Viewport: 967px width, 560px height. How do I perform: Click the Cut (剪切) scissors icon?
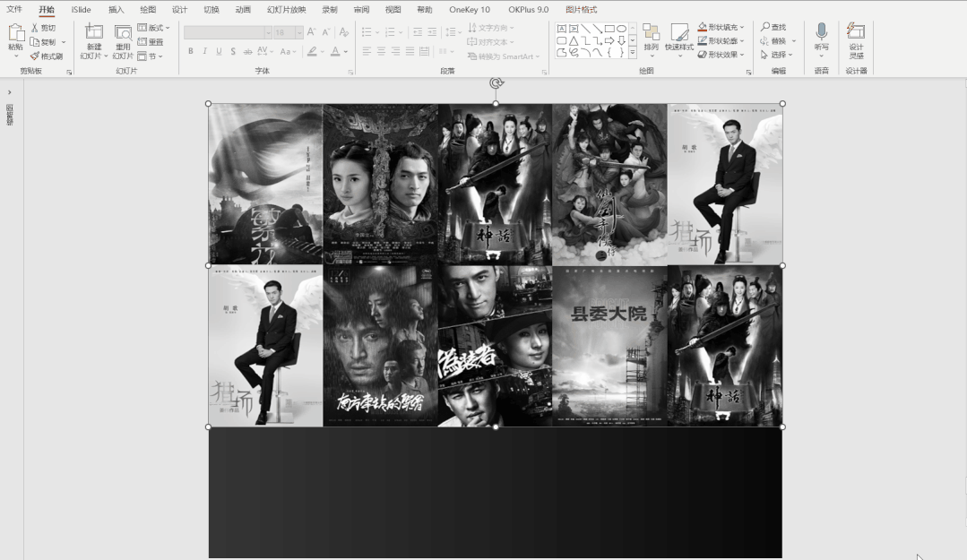tap(35, 28)
